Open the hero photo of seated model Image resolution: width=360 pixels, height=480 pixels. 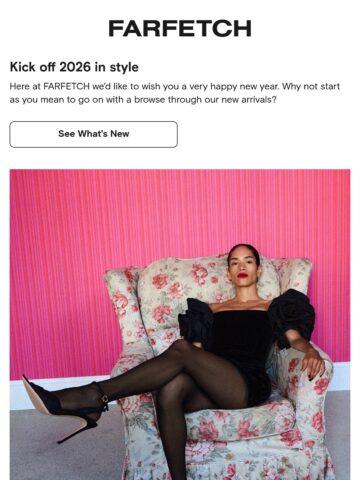coord(180,325)
